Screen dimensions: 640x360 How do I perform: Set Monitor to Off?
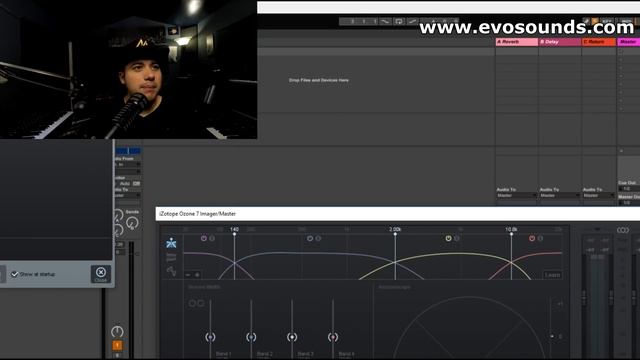coord(136,184)
